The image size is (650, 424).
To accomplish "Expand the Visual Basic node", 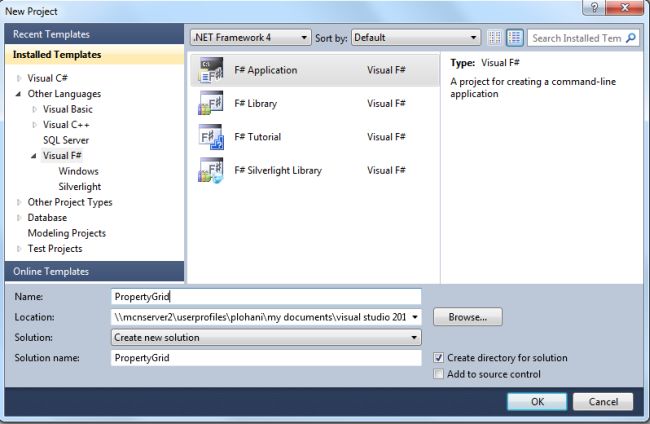I will pyautogui.click(x=34, y=109).
